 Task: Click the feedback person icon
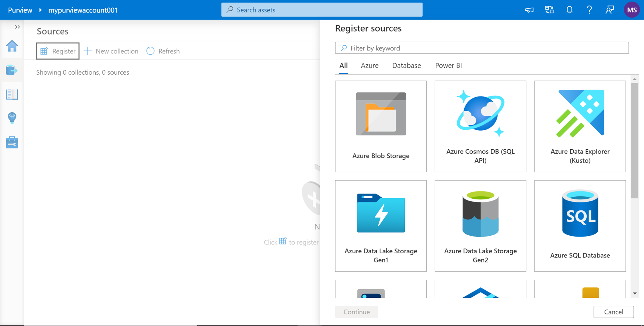click(610, 10)
